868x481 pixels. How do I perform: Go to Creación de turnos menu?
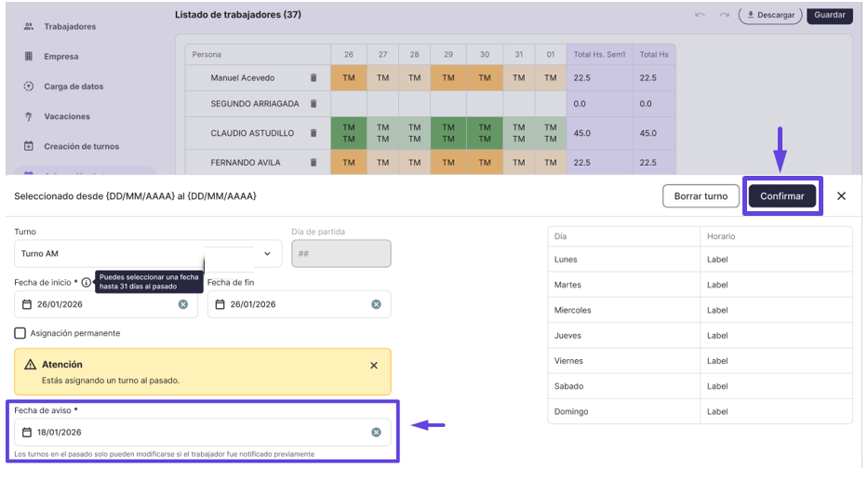(81, 147)
